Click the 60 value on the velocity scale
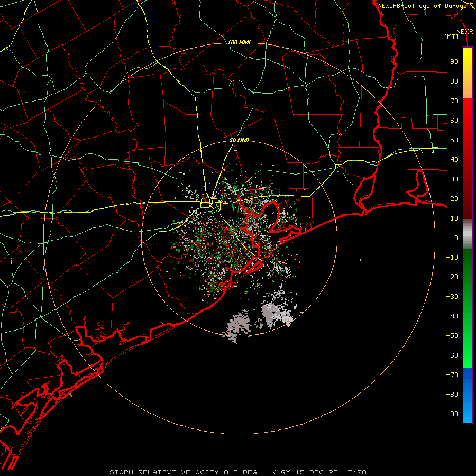Image resolution: width=476 pixels, height=476 pixels. [x=454, y=120]
